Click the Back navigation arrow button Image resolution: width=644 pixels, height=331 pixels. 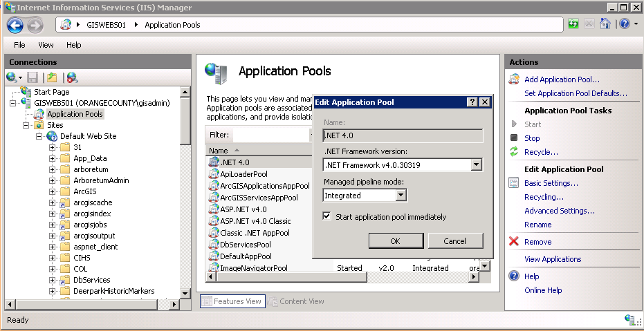tap(15, 25)
